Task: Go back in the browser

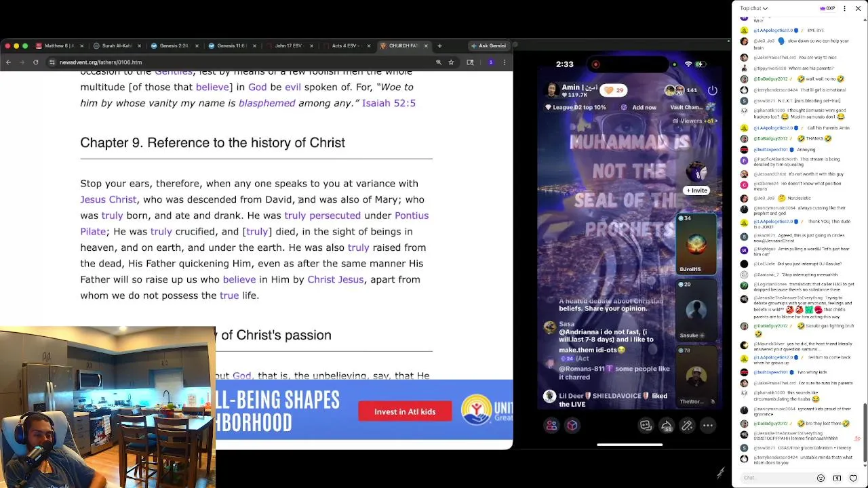Action: point(8,62)
